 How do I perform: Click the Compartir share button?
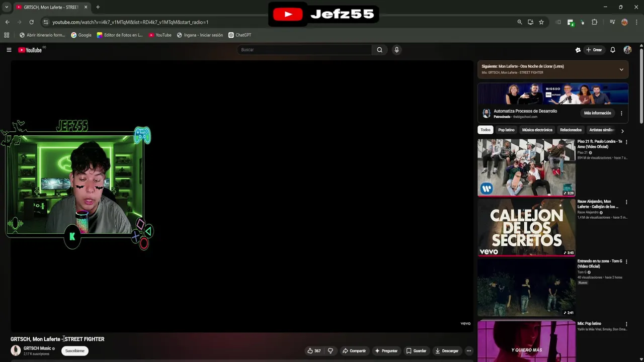click(354, 351)
